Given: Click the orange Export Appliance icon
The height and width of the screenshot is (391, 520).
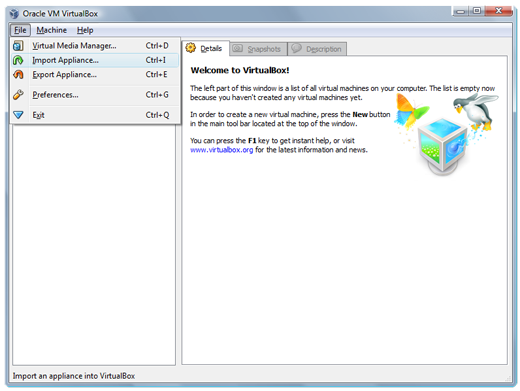Looking at the screenshot, I should (x=18, y=74).
